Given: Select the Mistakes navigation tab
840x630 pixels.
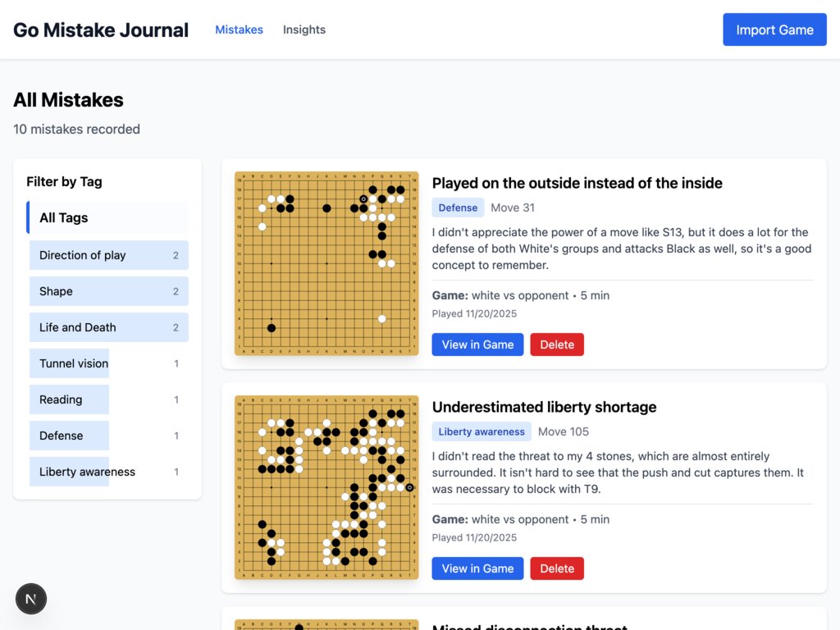Looking at the screenshot, I should (x=239, y=30).
